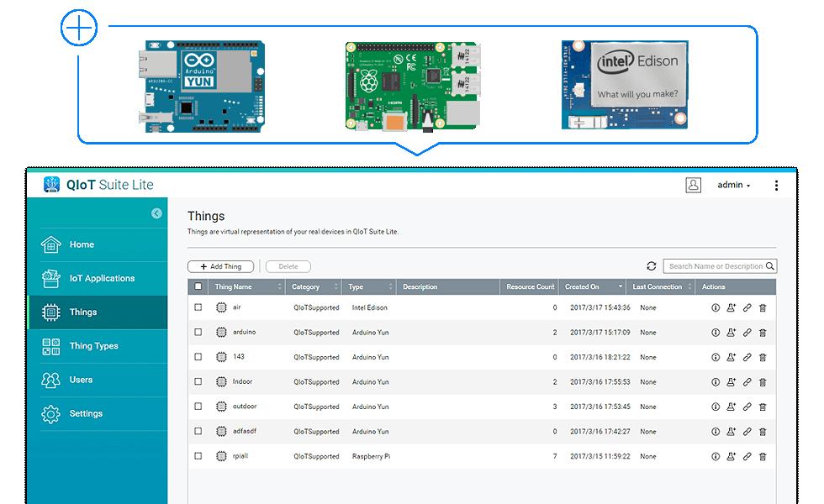Click the Resource Count column header

click(530, 286)
